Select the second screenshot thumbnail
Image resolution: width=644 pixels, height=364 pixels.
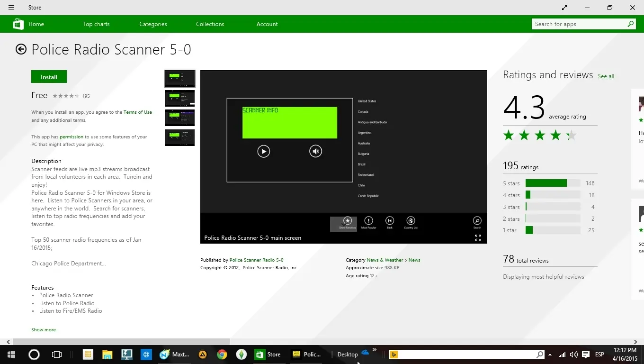coord(180,98)
